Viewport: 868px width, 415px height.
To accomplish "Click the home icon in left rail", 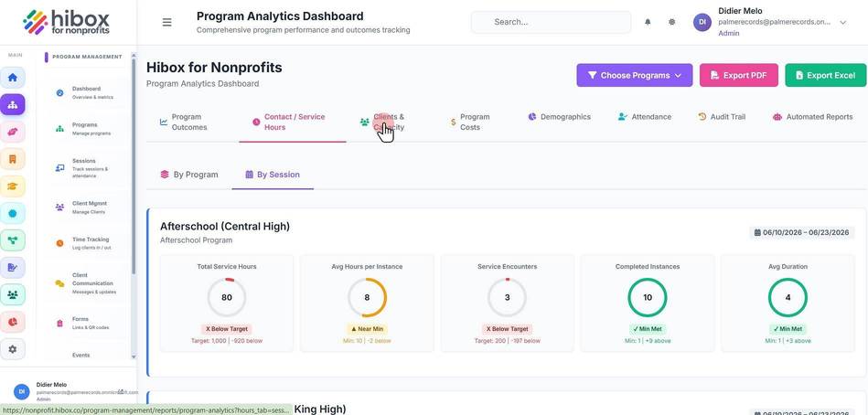I will (12, 78).
